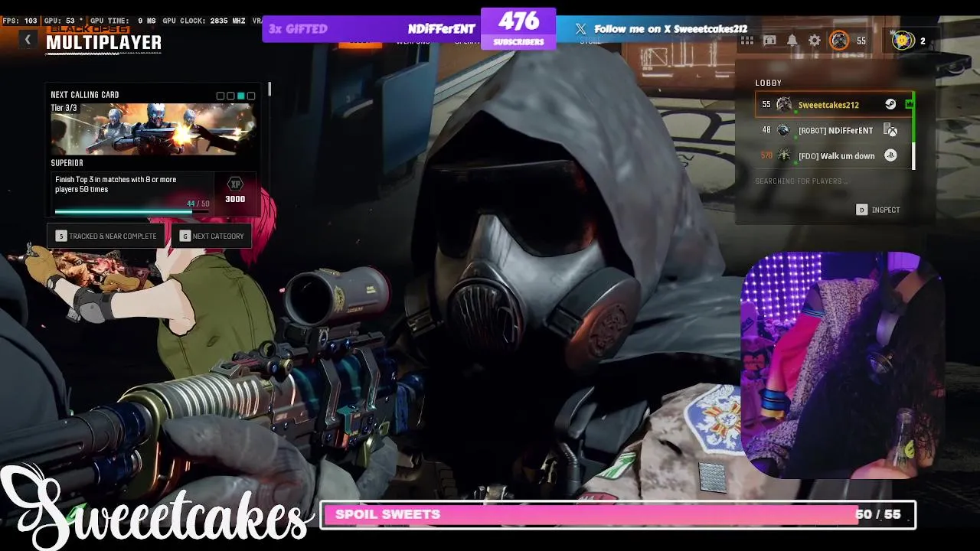Click Next Category button
Viewport: 980px width, 551px height.
[211, 236]
